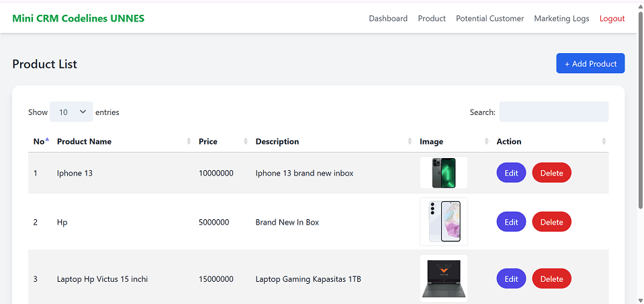Click the Laptop Hp Victus thumbnail
This screenshot has height=304, width=644.
(444, 278)
